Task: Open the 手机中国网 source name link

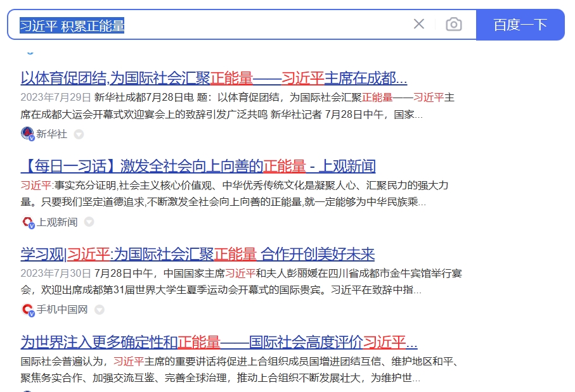Action: (x=62, y=310)
